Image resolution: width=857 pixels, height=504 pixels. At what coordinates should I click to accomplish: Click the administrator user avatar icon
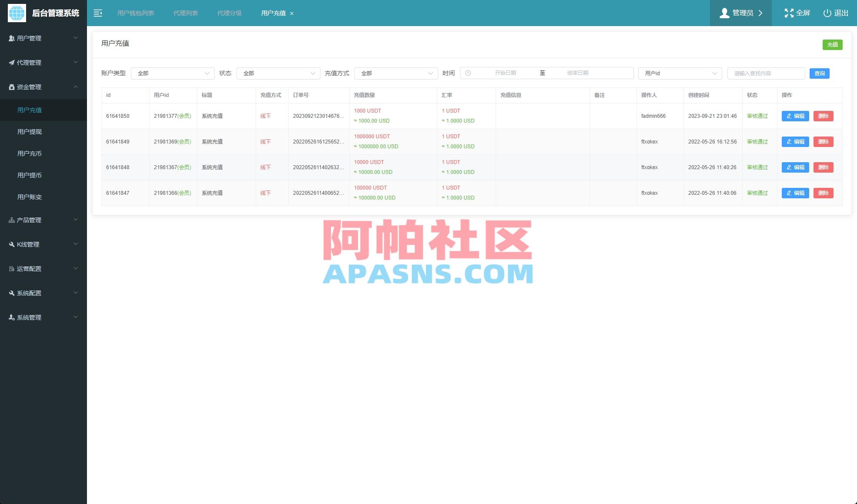(724, 13)
